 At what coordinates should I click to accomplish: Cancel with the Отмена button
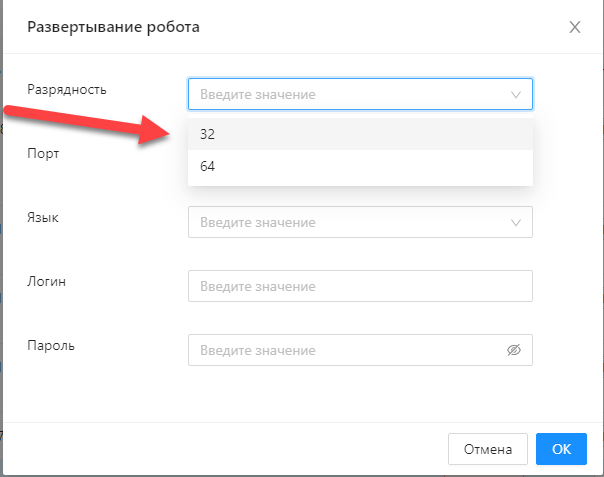(488, 449)
